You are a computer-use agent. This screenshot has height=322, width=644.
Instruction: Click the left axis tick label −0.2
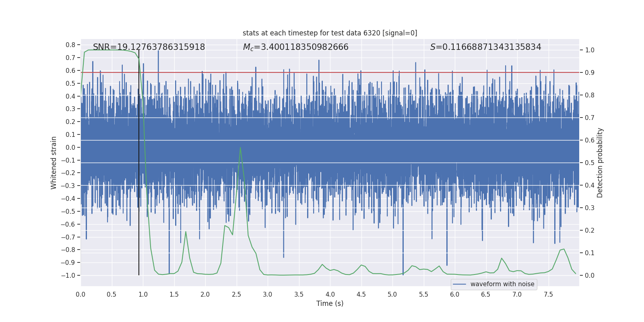click(68, 173)
